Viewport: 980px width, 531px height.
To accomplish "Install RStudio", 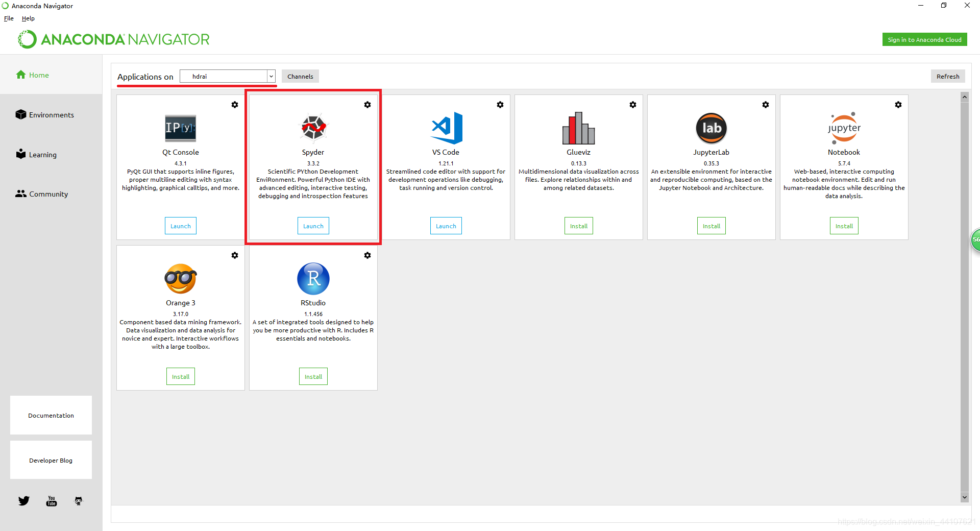I will tap(313, 377).
